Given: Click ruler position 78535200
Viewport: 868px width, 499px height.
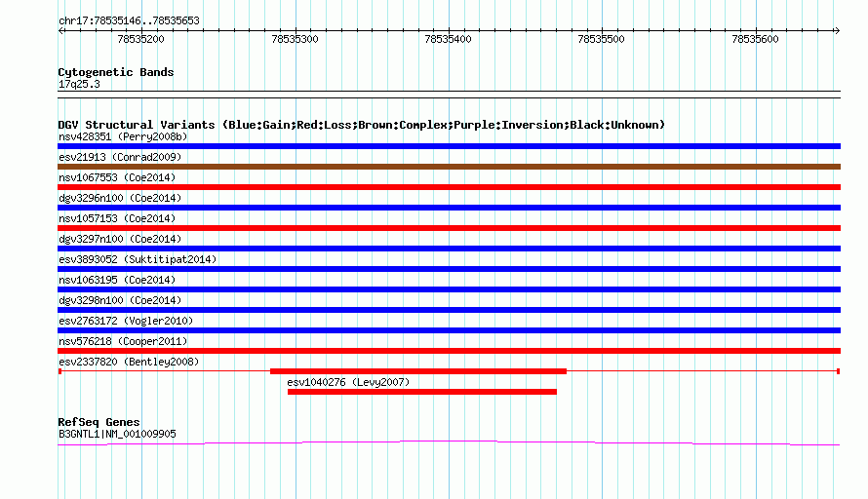Looking at the screenshot, I should [x=141, y=39].
